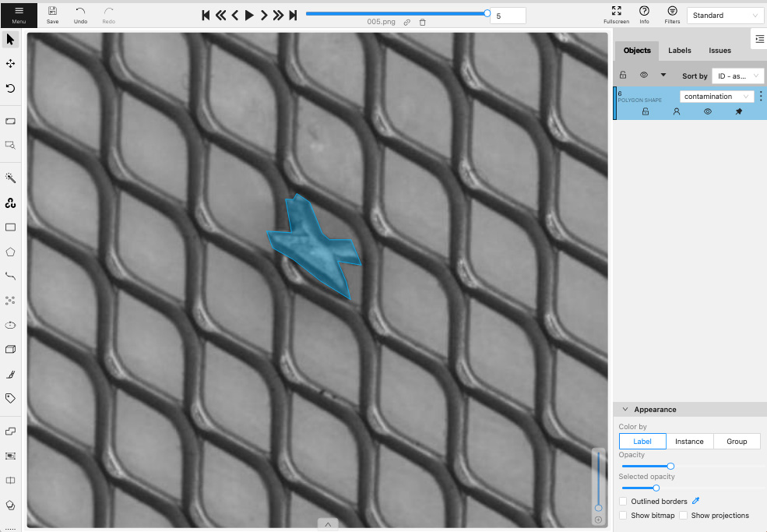Image resolution: width=767 pixels, height=532 pixels.
Task: Select the Move image tool
Action: [10, 64]
